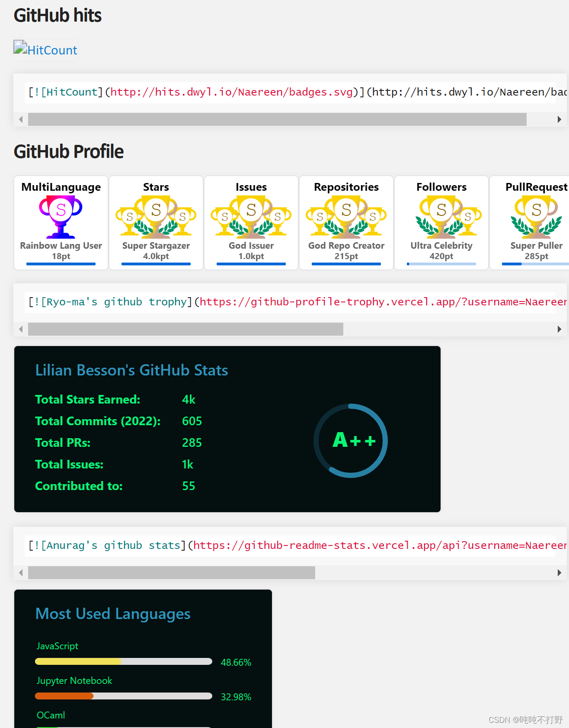Click 'Super Puller' text
The image size is (569, 728).
[x=537, y=246]
